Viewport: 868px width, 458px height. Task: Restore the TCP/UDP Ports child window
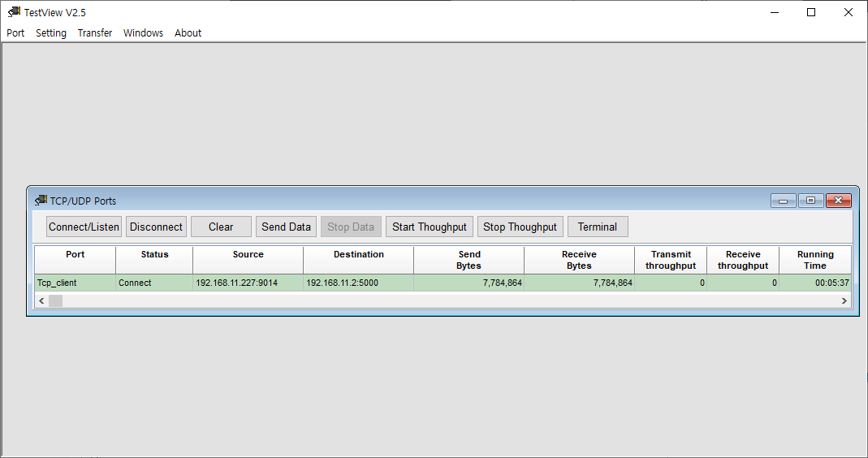tap(810, 201)
